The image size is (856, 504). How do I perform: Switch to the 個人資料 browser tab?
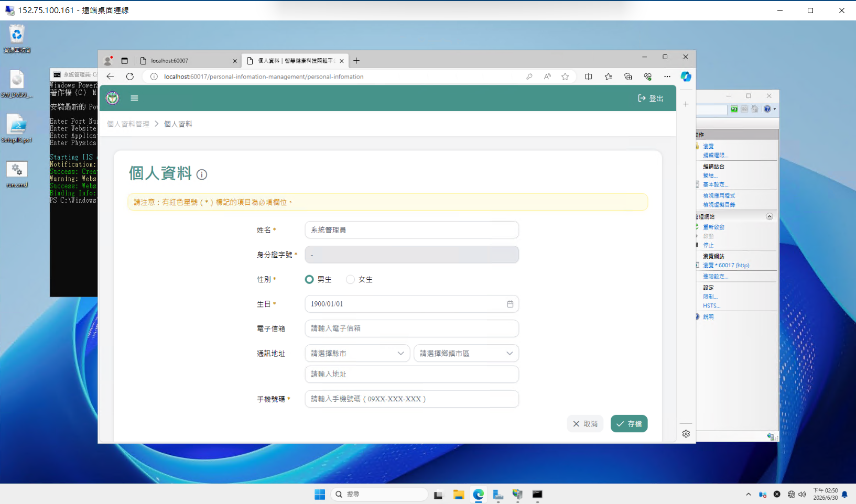pos(295,61)
